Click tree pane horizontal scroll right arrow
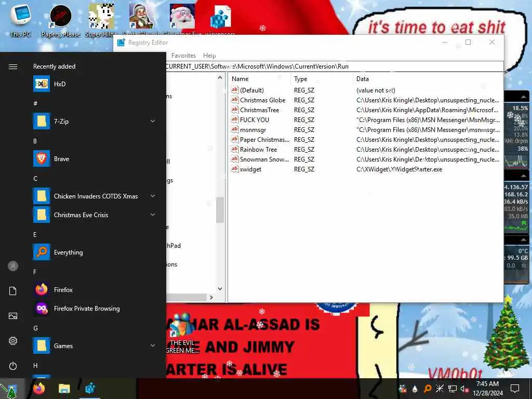Screen dimensions: 532x399 tap(211, 297)
